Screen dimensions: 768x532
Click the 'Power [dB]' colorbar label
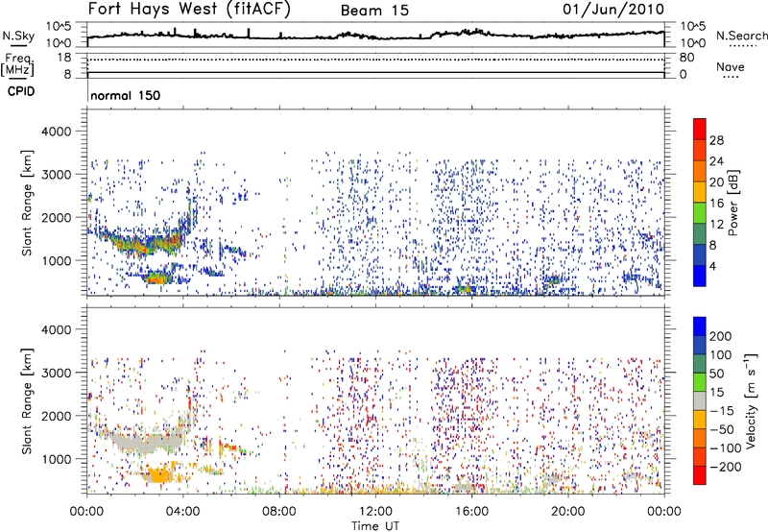tap(732, 203)
